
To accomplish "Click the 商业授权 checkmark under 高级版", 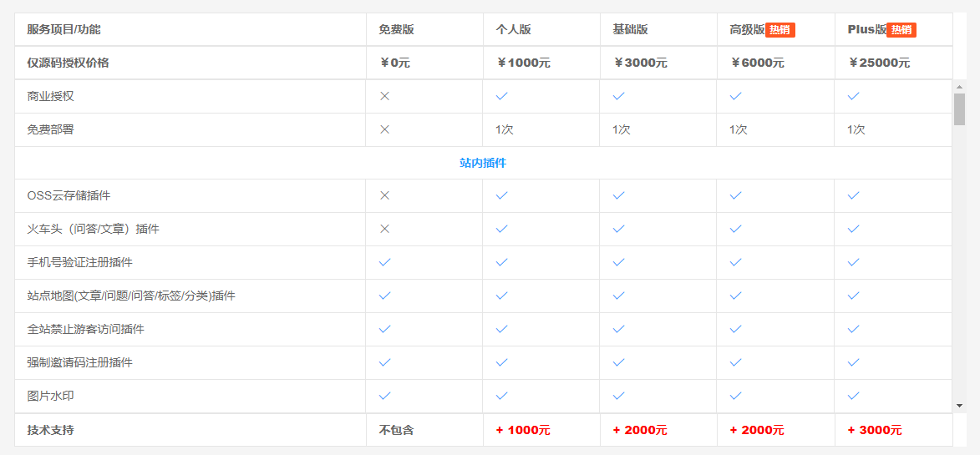I will 736,96.
